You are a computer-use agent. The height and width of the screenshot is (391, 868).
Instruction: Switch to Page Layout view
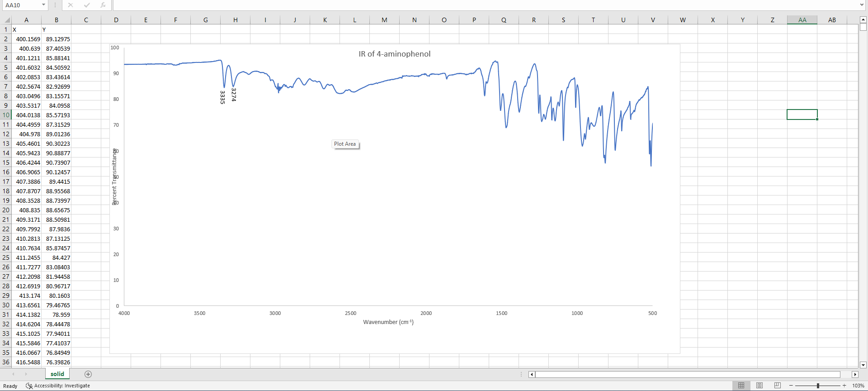click(x=759, y=386)
